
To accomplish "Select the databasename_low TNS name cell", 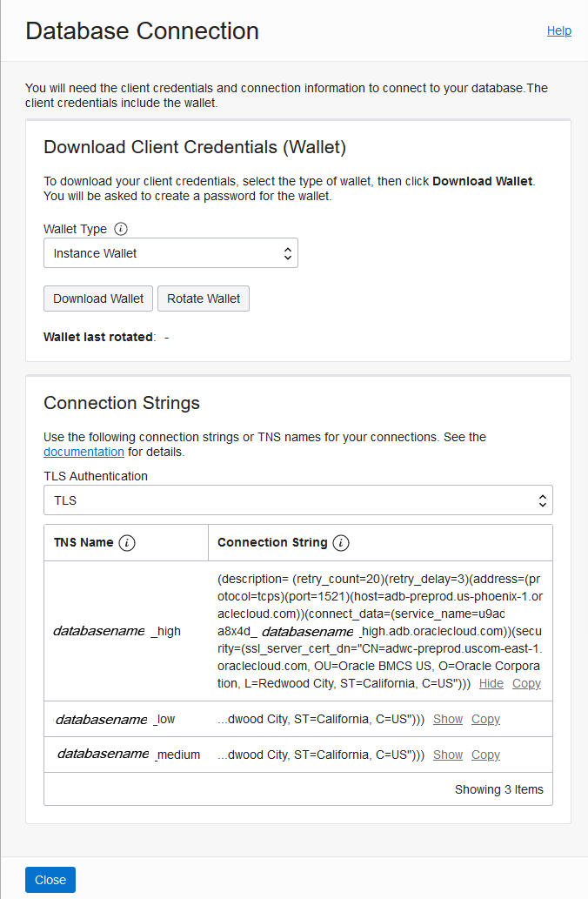I will coord(116,719).
